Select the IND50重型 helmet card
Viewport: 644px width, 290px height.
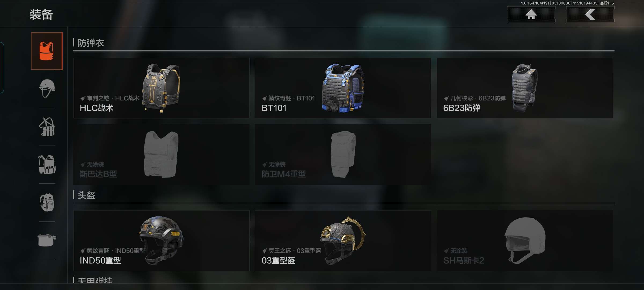click(x=161, y=241)
